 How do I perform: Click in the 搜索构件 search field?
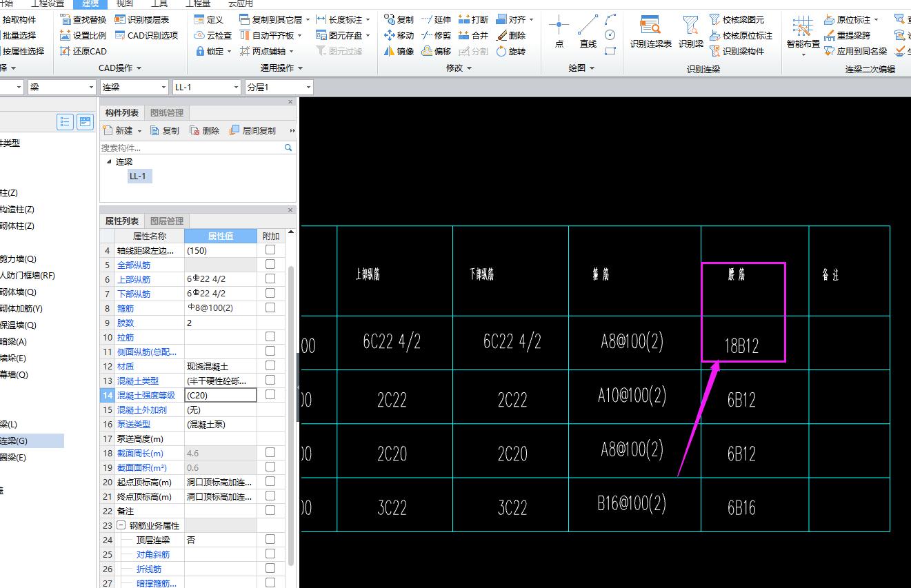[192, 148]
